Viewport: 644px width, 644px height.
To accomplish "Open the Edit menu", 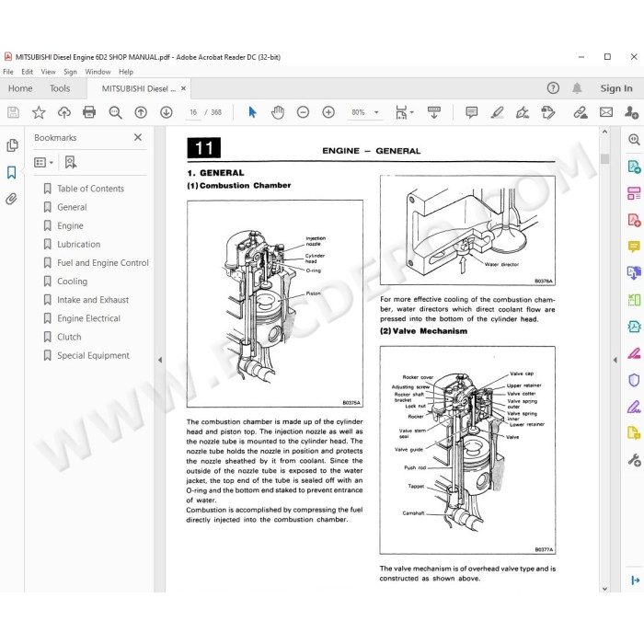I will (x=27, y=72).
